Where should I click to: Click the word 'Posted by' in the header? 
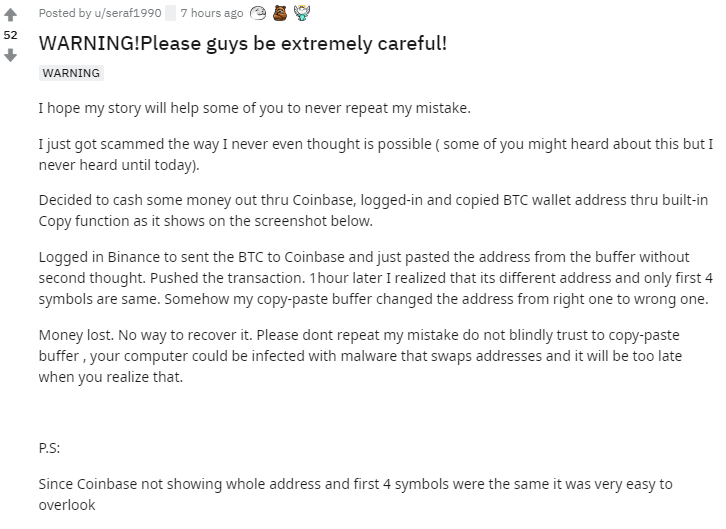[65, 13]
